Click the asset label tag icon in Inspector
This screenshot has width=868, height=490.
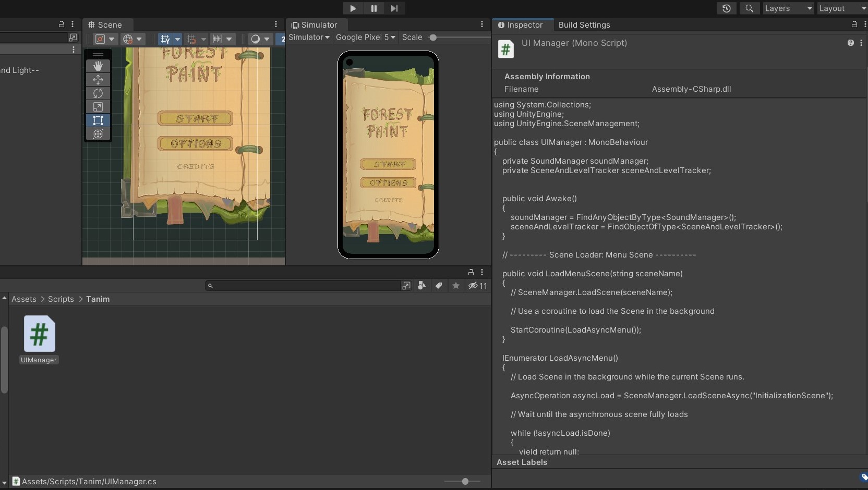[864, 477]
